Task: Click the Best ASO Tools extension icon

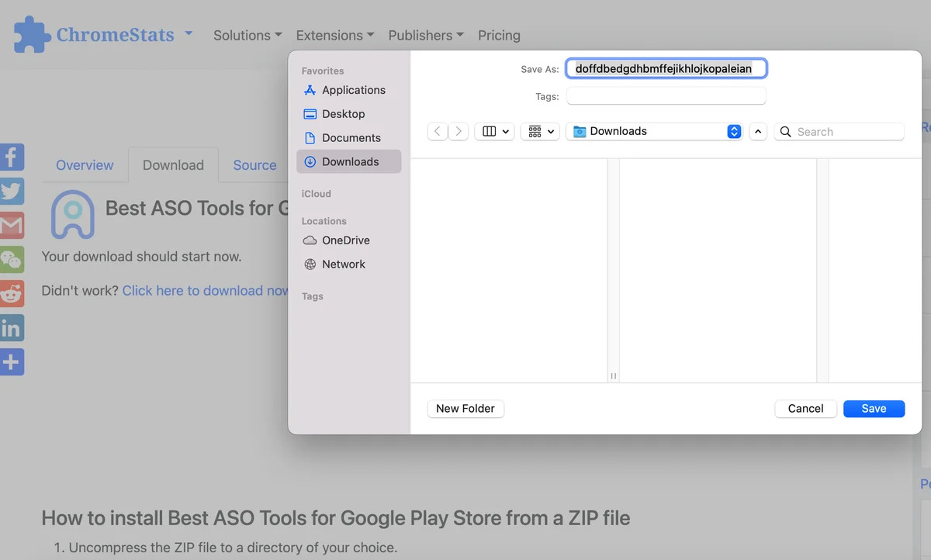Action: 73,215
